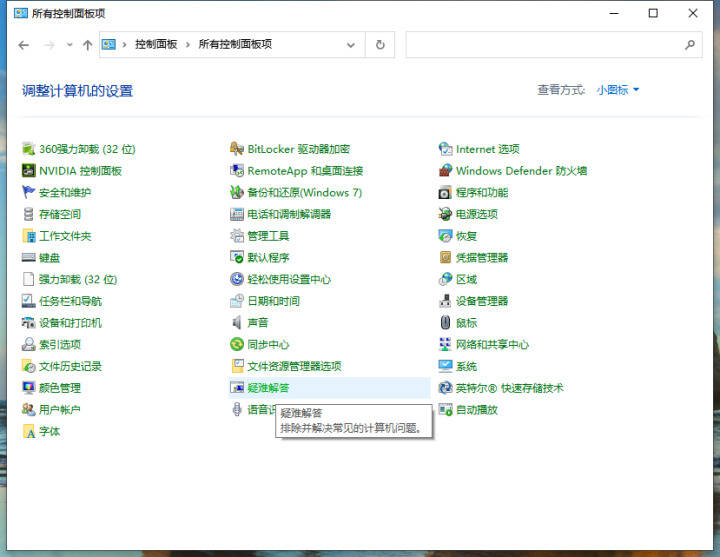
Task: Click the 恢复 link
Action: tap(466, 236)
